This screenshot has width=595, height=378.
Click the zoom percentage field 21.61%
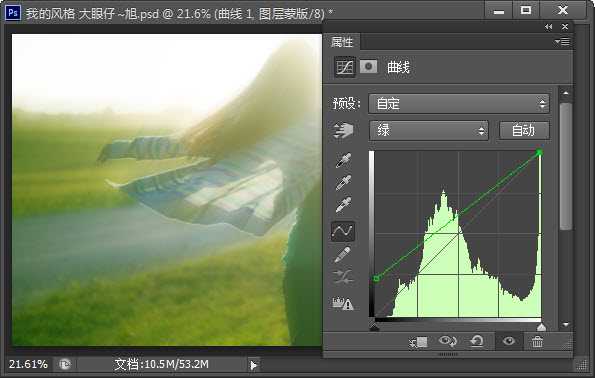tap(28, 364)
